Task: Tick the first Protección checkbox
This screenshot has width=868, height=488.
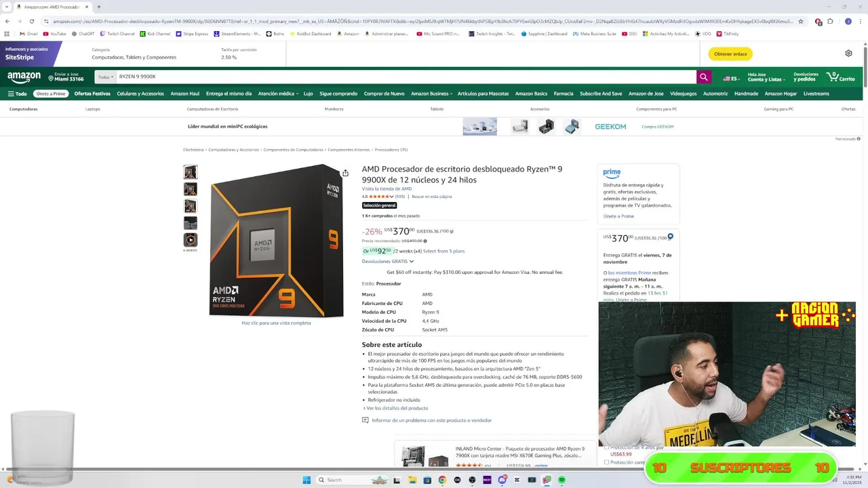Action: coord(607,447)
